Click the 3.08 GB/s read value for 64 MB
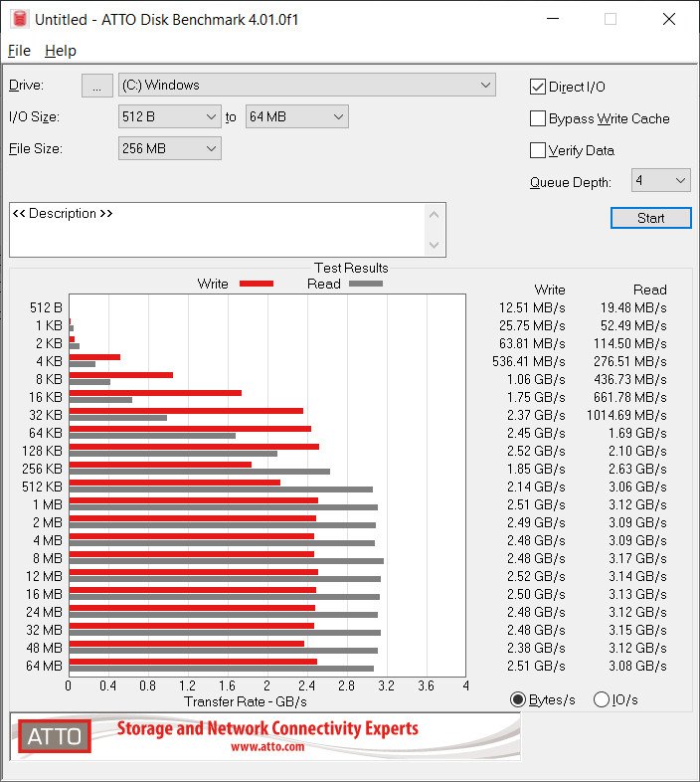 click(x=637, y=666)
